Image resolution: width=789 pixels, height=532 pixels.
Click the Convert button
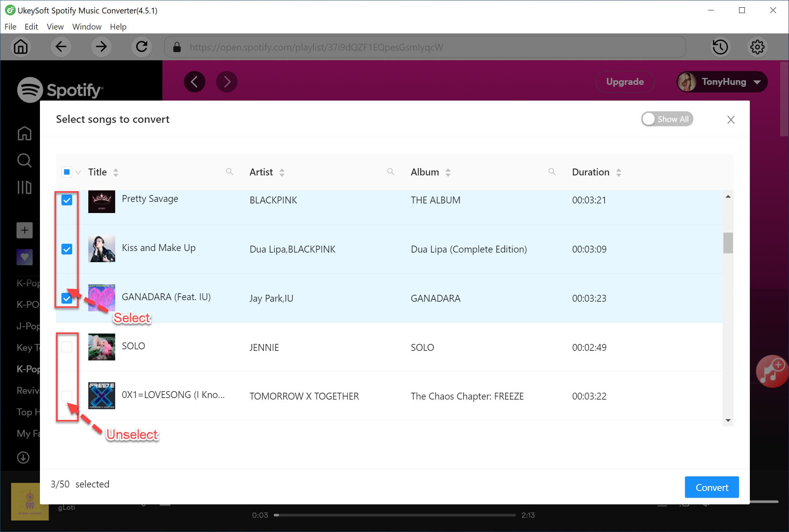711,487
